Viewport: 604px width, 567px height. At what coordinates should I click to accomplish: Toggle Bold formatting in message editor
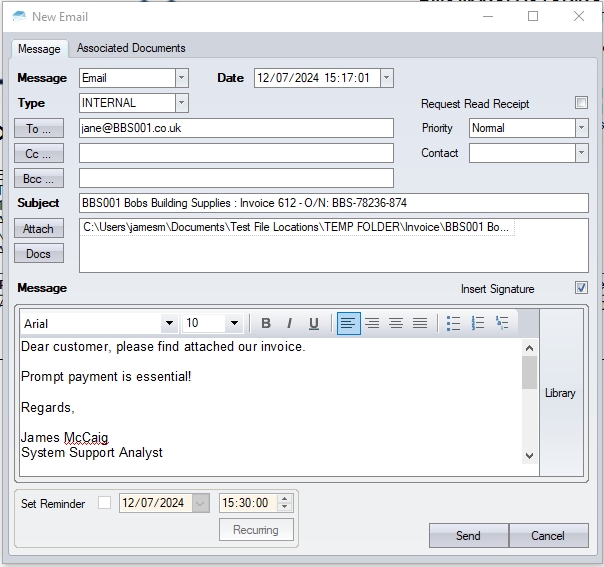click(266, 323)
